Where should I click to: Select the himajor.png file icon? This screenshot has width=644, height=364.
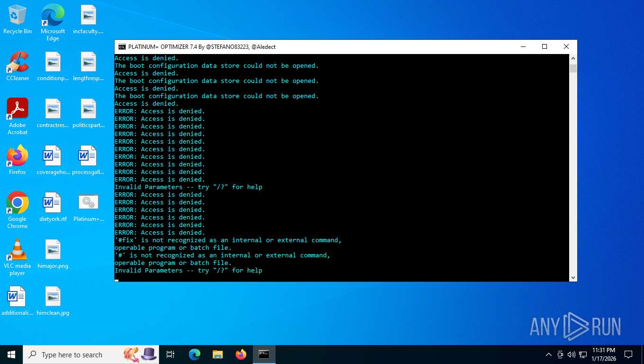tap(53, 254)
